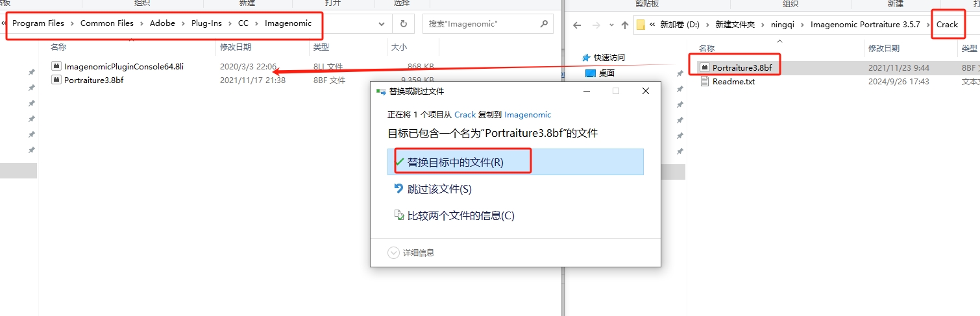Expand chevron after Plug-Ins breadcrumb

230,23
